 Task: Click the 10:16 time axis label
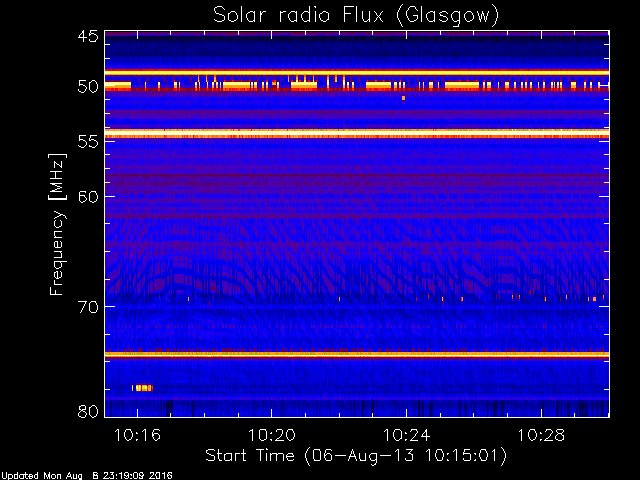click(137, 435)
